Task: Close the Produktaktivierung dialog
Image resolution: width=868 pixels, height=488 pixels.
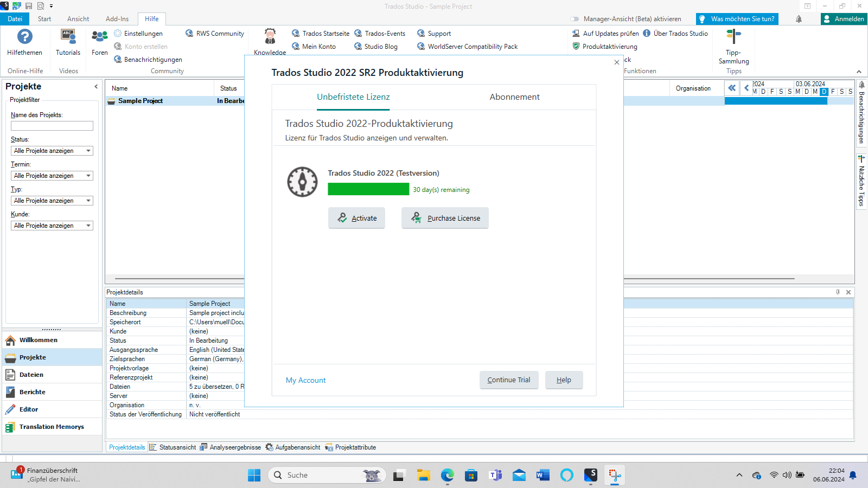Action: [x=616, y=62]
